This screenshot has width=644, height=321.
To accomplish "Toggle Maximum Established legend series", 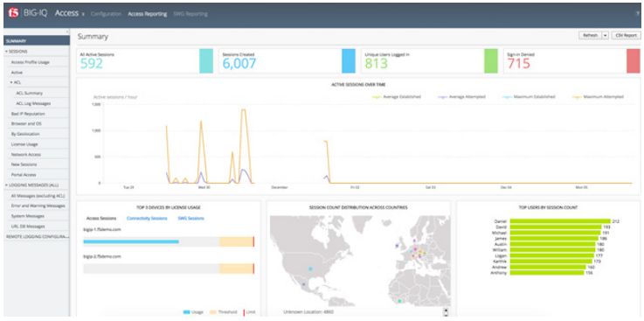I will point(529,97).
